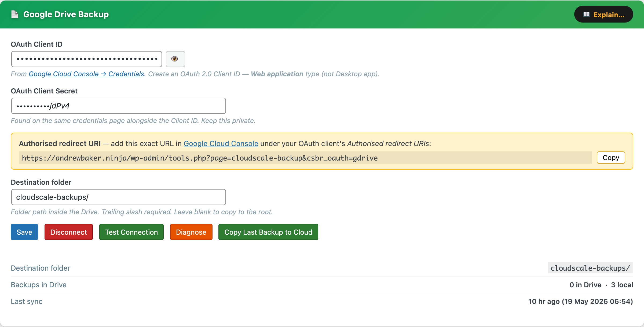Select the authorised redirect URI text
The height and width of the screenshot is (327, 644).
click(200, 158)
